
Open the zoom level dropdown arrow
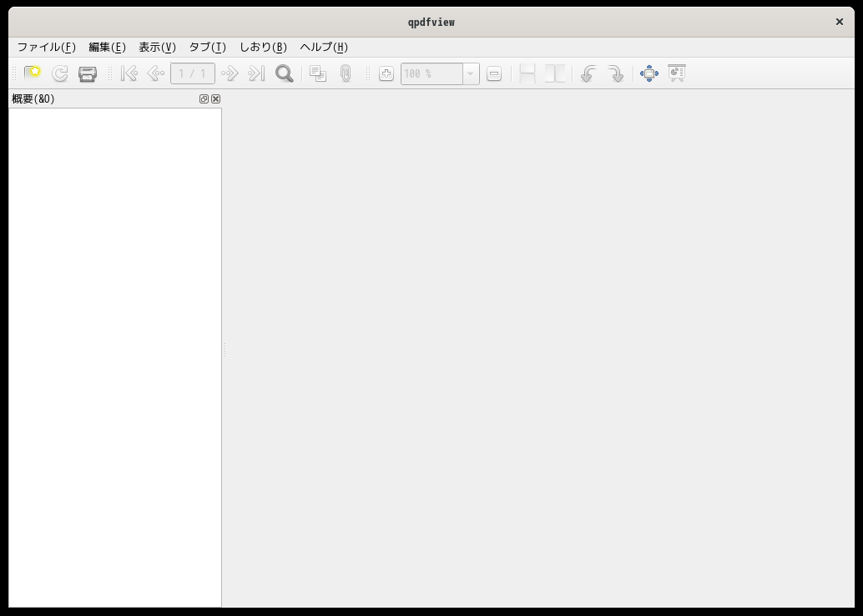471,73
